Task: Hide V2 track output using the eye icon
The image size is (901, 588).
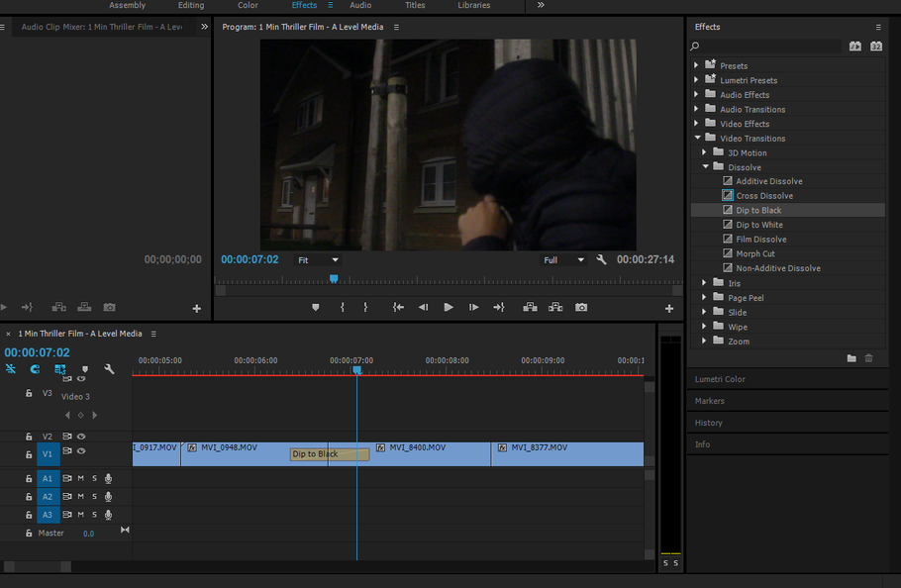Action: (81, 435)
